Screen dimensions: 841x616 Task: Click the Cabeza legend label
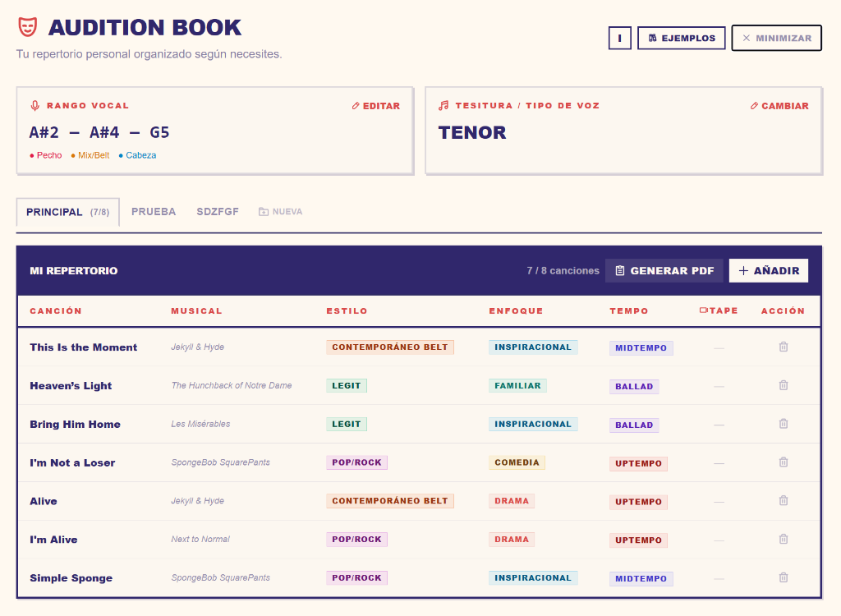pyautogui.click(x=138, y=155)
